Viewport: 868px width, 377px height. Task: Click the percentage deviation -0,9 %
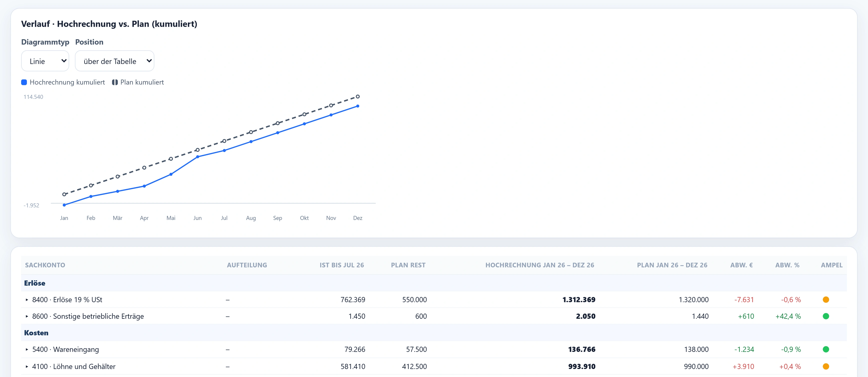pos(791,349)
